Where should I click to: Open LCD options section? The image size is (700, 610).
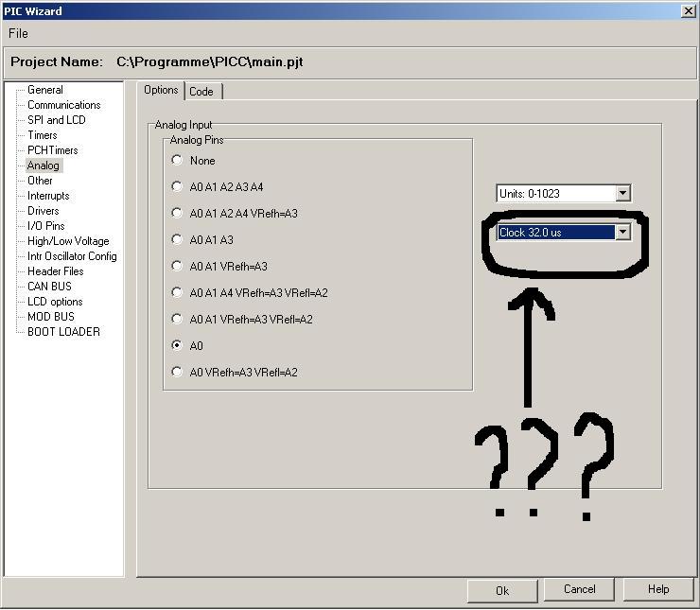55,302
